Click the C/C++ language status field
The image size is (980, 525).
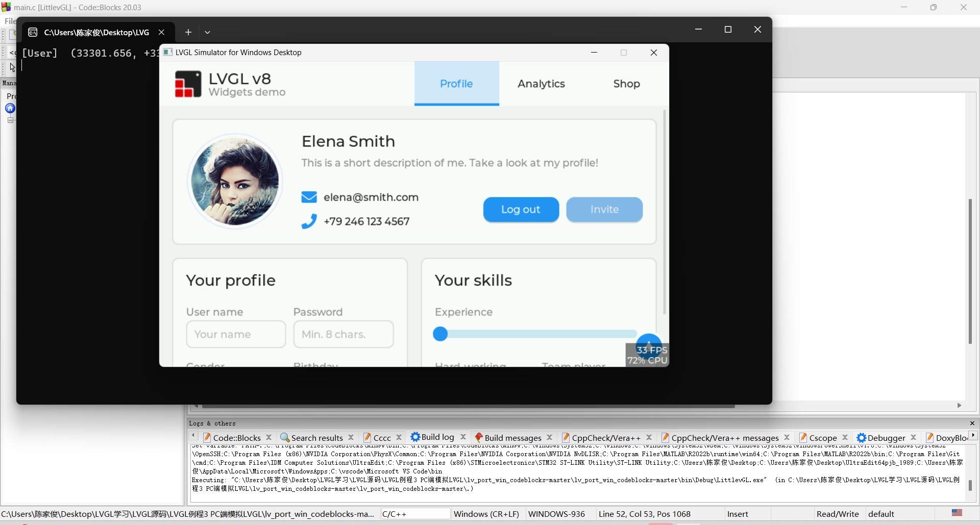point(415,514)
